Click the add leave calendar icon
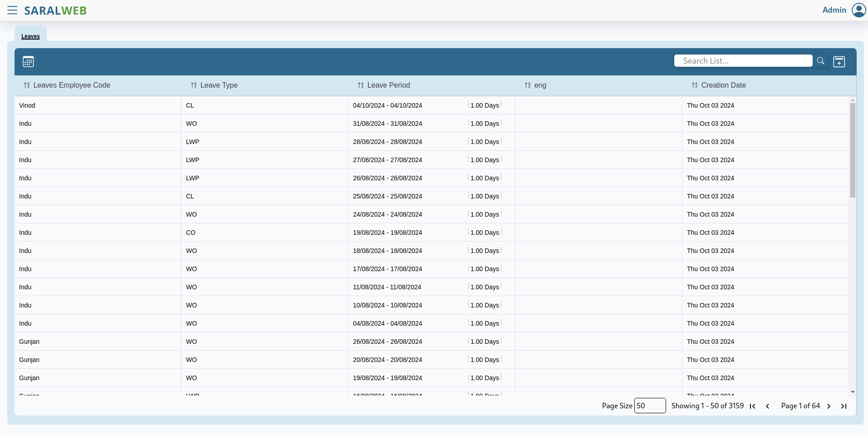Image resolution: width=868 pixels, height=436 pixels. pyautogui.click(x=839, y=61)
